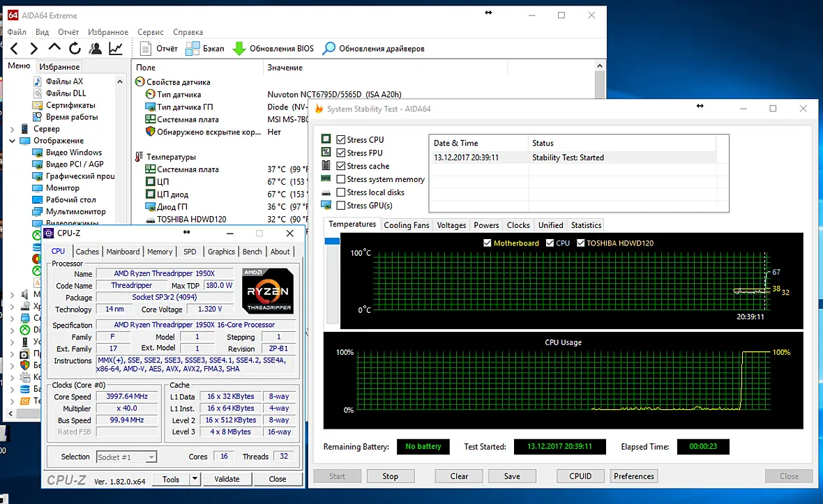The height and width of the screenshot is (504, 823).
Task: Go forward using AIDA64 right arrow icon
Action: pos(34,49)
